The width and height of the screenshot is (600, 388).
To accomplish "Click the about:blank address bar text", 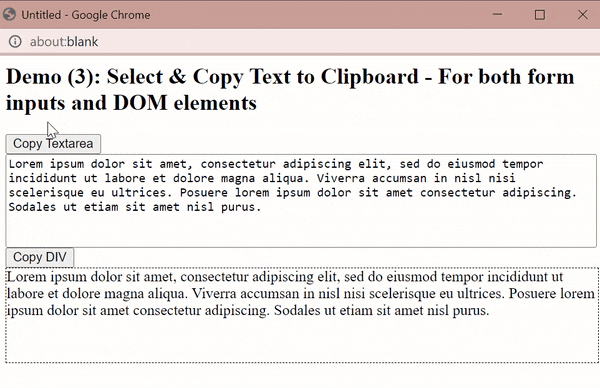I will pyautogui.click(x=64, y=42).
